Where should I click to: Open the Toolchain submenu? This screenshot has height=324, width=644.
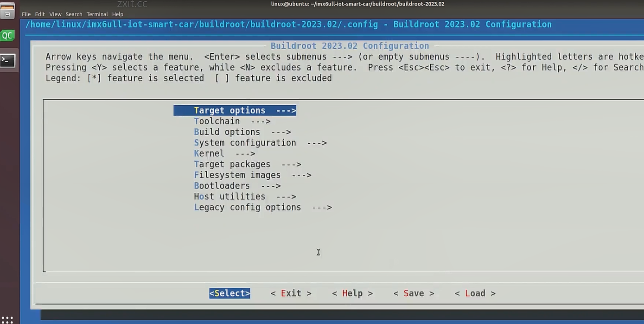(x=232, y=121)
